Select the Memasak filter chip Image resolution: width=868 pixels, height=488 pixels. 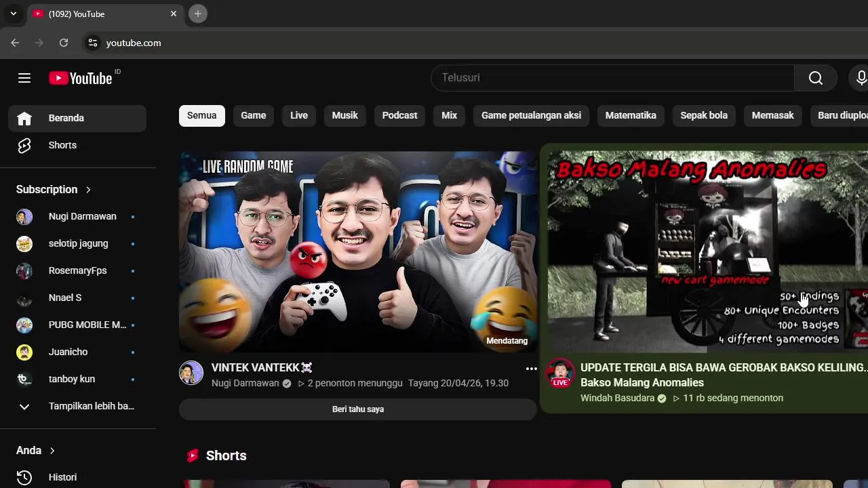(772, 116)
